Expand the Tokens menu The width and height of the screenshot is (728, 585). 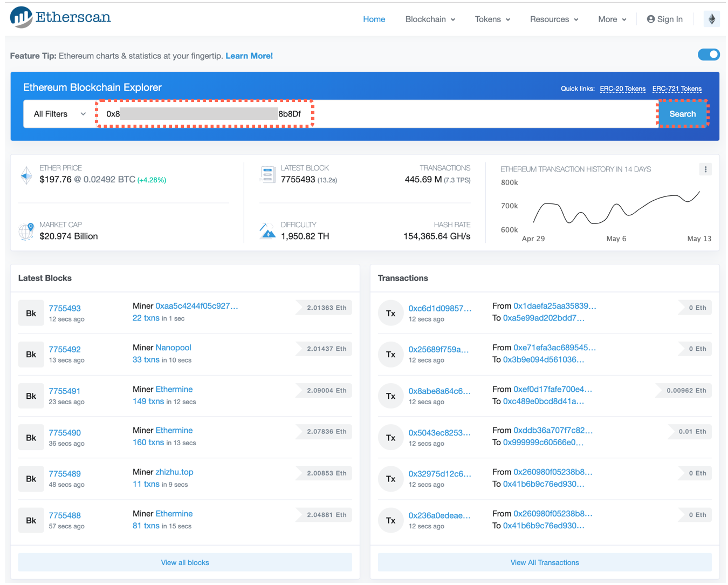tap(492, 19)
